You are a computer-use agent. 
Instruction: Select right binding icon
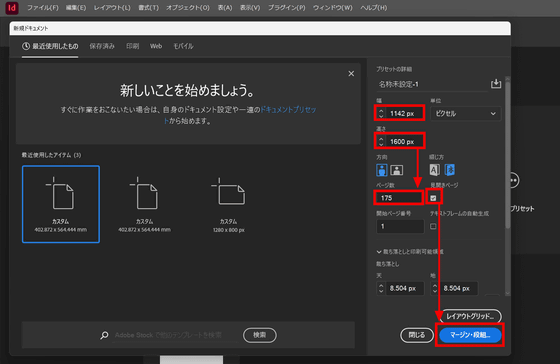point(450,170)
